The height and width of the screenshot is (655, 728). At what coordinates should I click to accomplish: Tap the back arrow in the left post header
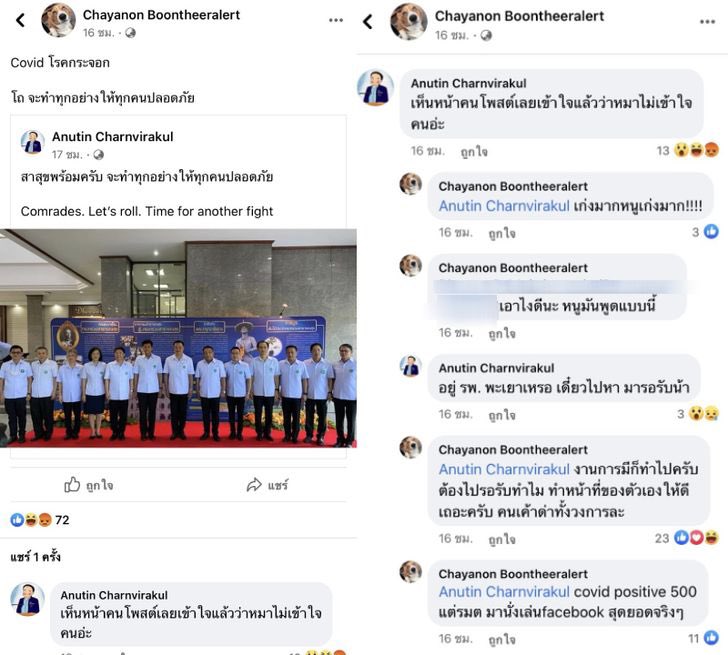coord(20,20)
